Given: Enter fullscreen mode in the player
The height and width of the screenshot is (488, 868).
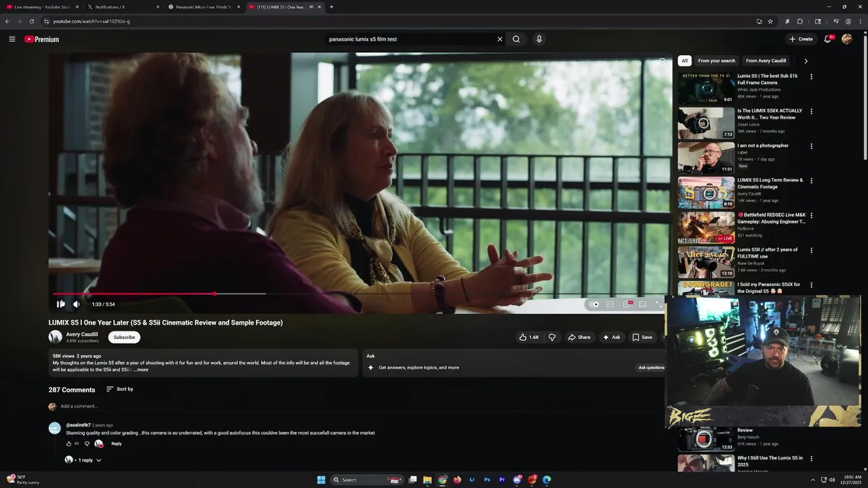Looking at the screenshot, I should [658, 304].
